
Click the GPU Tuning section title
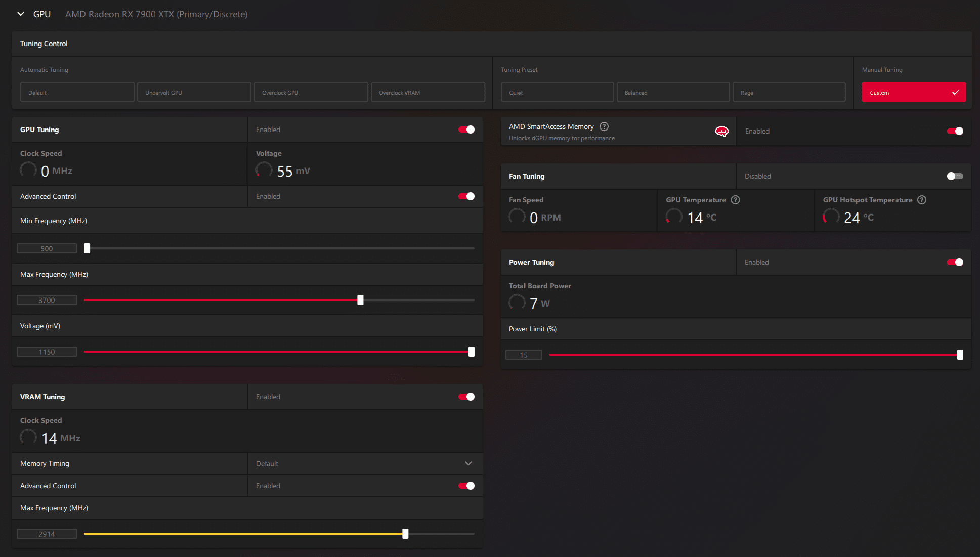click(39, 130)
